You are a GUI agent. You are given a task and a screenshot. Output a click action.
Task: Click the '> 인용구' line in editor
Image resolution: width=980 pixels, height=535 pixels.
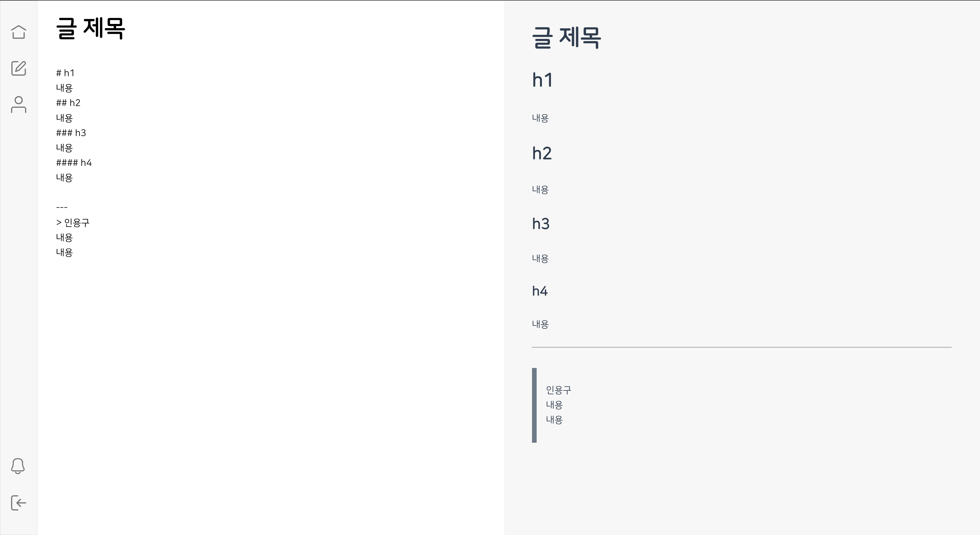coord(73,222)
